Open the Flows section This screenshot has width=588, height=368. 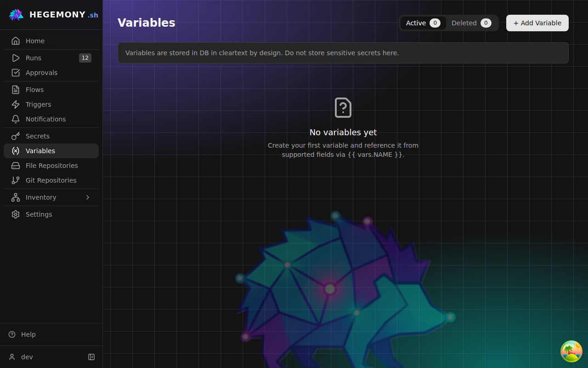[51, 90]
